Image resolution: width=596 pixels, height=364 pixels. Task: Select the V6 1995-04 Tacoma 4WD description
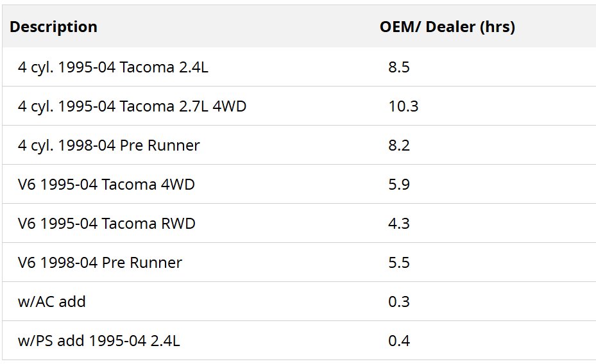click(x=106, y=185)
